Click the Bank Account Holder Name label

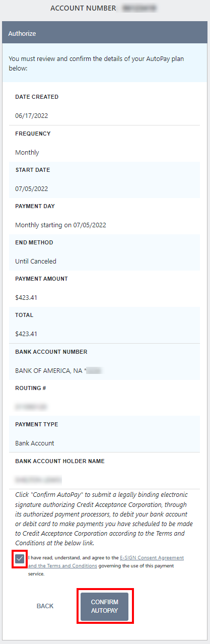click(60, 461)
